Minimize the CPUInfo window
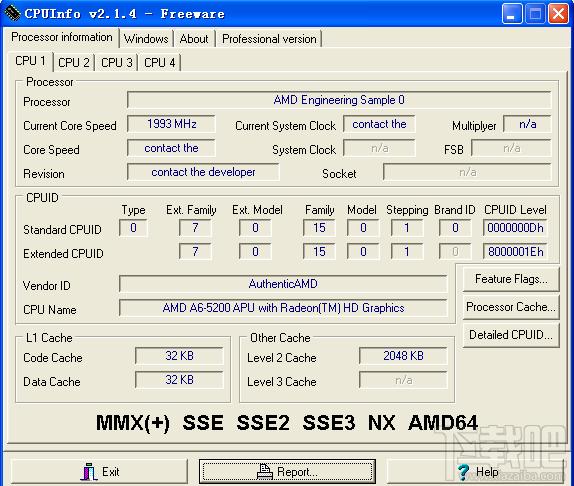Viewport: 574px width, 486px height. pyautogui.click(x=511, y=14)
